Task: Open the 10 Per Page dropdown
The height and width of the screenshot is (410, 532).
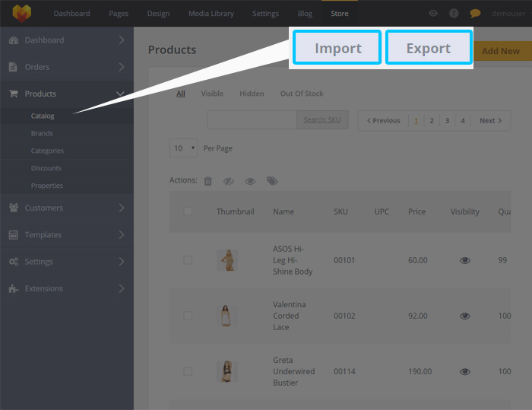Action: click(184, 148)
